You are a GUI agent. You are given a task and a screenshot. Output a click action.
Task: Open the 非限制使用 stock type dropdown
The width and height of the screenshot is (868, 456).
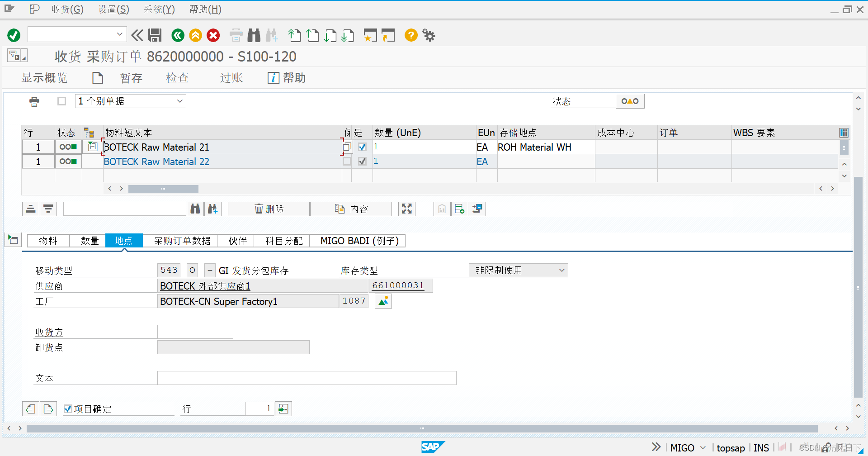[562, 270]
